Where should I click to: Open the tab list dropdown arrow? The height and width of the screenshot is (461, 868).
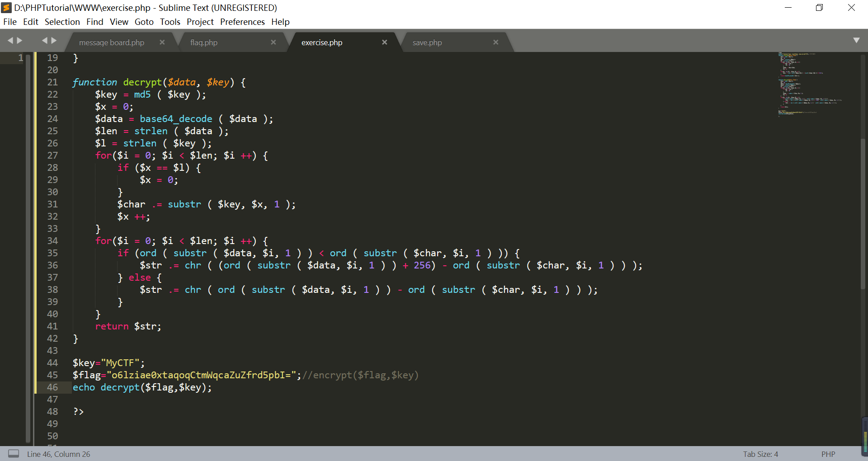(x=856, y=40)
